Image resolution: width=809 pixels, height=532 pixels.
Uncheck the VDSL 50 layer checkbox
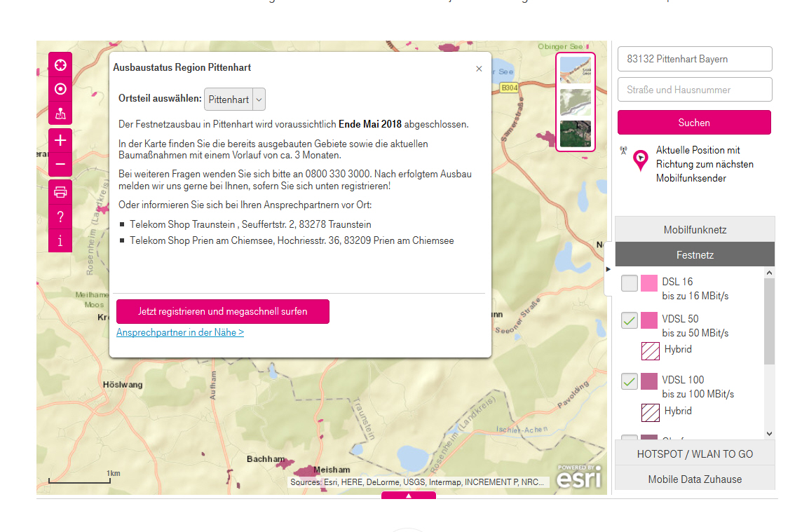pos(630,320)
